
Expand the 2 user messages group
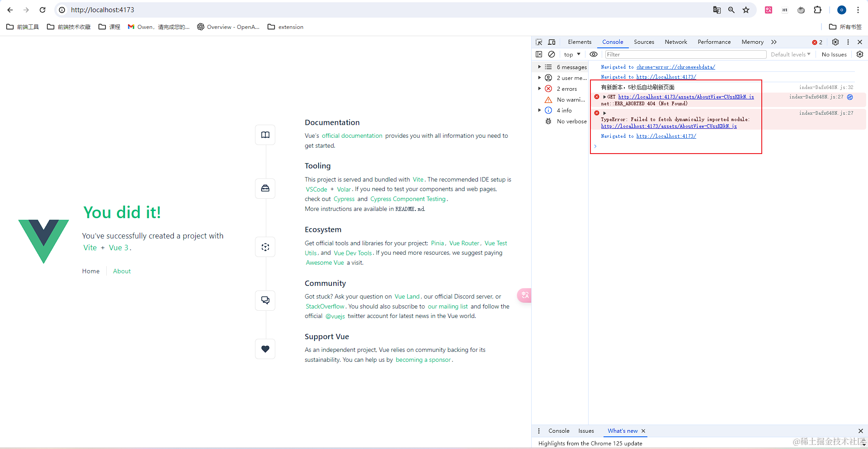(x=539, y=78)
